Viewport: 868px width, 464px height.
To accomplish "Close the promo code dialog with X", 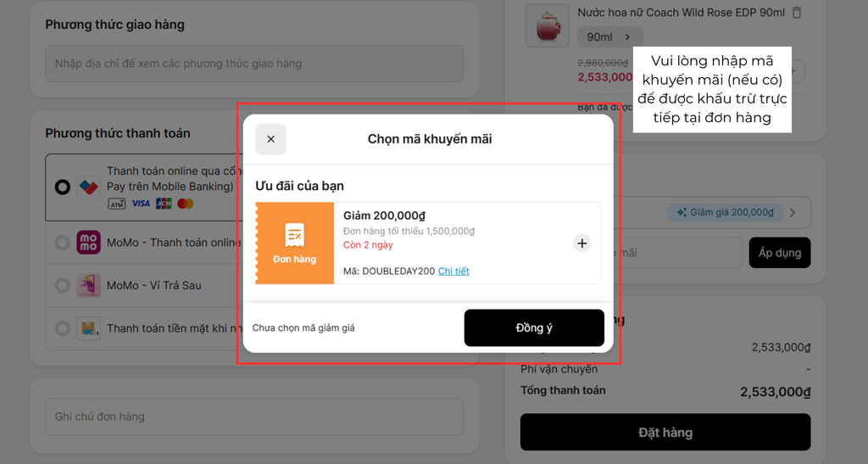I will (270, 139).
